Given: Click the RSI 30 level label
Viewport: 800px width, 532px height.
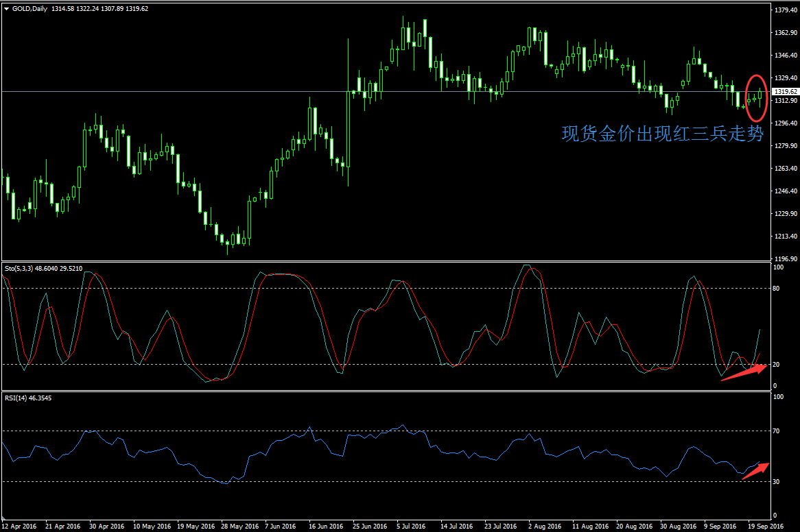Looking at the screenshot, I should (776, 482).
